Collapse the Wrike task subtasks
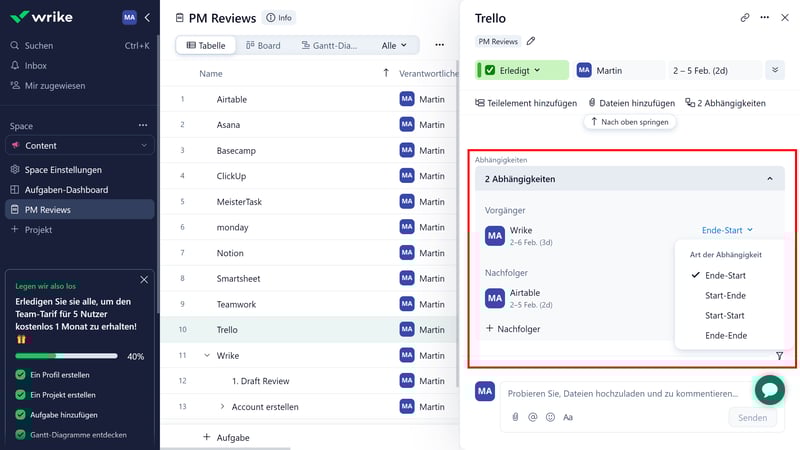This screenshot has width=800, height=450. pyautogui.click(x=207, y=355)
